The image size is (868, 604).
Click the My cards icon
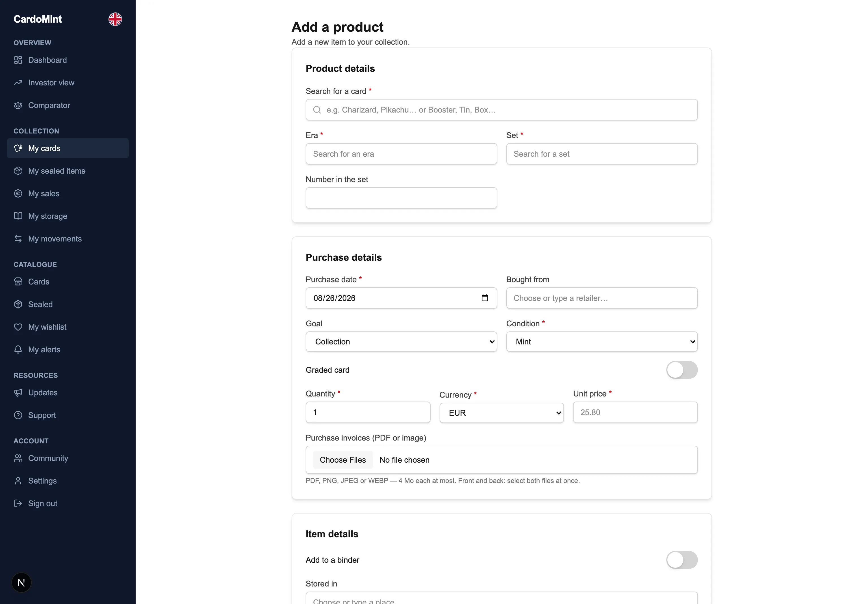coord(18,148)
